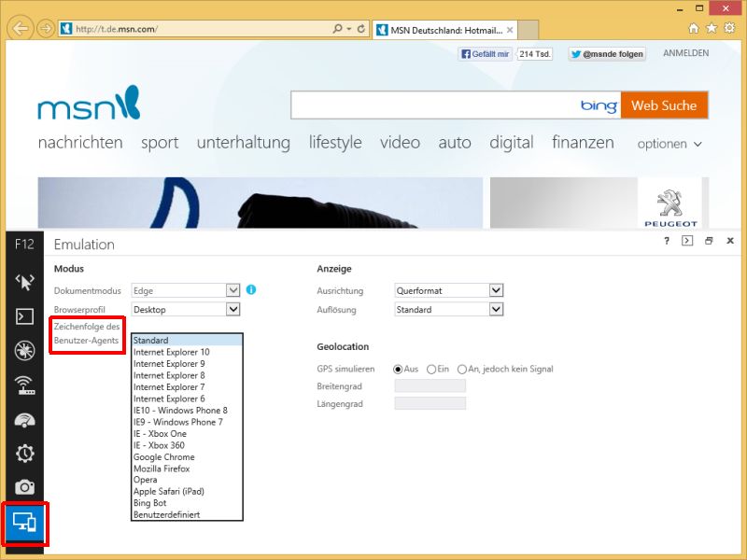Click the msn logo
The image size is (747, 560).
pyautogui.click(x=89, y=103)
